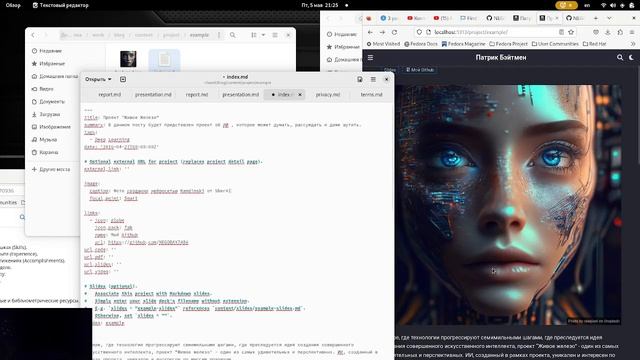Click the website search magnifier icon
640x360 pixels.
tap(620, 58)
